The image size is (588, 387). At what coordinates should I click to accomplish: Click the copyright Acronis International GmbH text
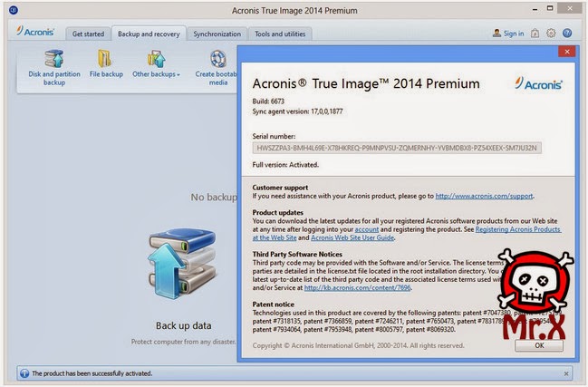coord(358,345)
